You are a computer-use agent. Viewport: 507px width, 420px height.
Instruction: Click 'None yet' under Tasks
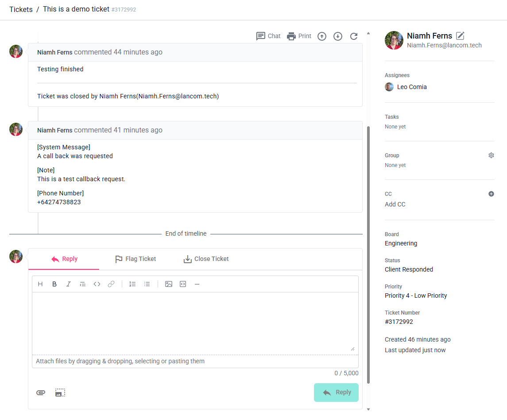point(395,127)
